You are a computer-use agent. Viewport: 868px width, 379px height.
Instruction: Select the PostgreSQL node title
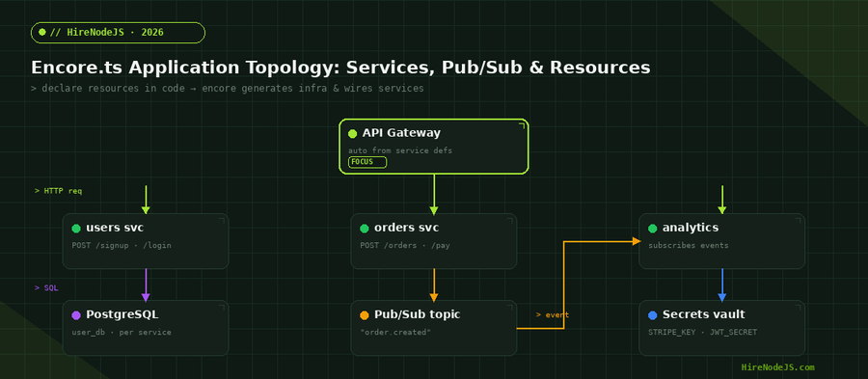pyautogui.click(x=122, y=314)
